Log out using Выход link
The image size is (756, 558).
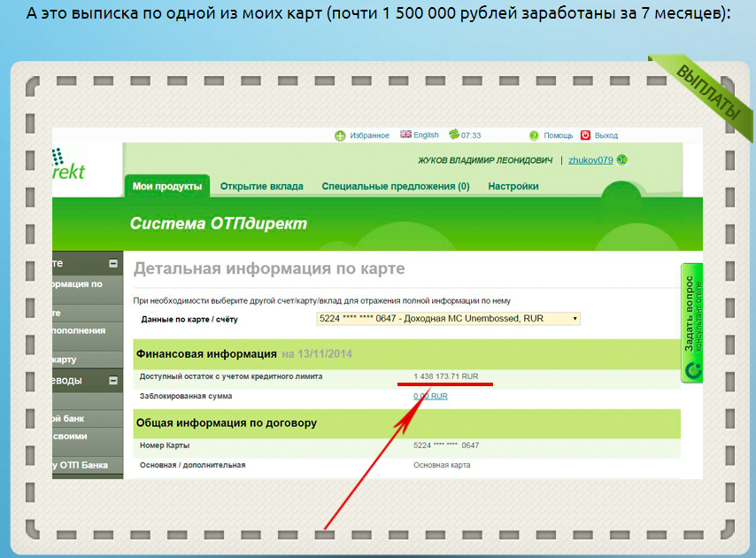[606, 136]
